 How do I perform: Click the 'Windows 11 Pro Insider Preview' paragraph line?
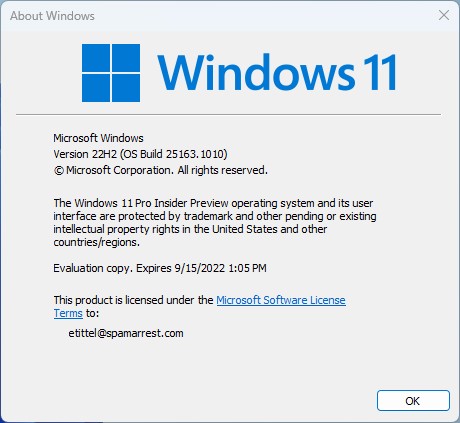click(x=213, y=203)
